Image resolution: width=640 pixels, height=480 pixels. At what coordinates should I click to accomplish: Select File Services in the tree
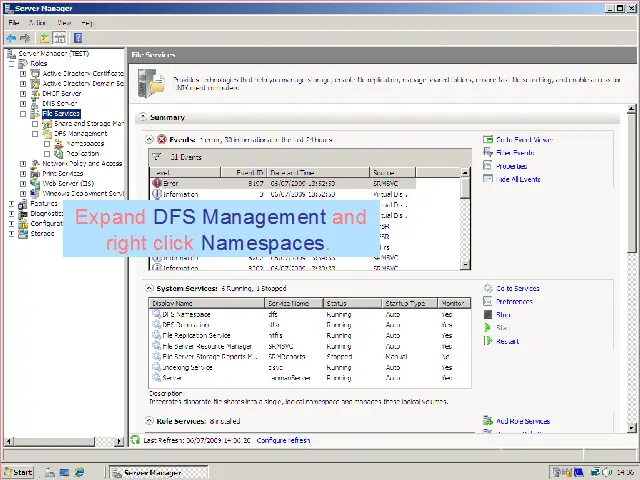point(61,113)
